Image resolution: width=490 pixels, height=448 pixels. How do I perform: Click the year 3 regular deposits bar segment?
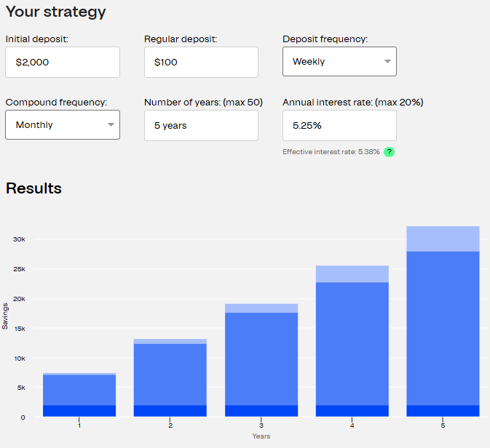261,359
